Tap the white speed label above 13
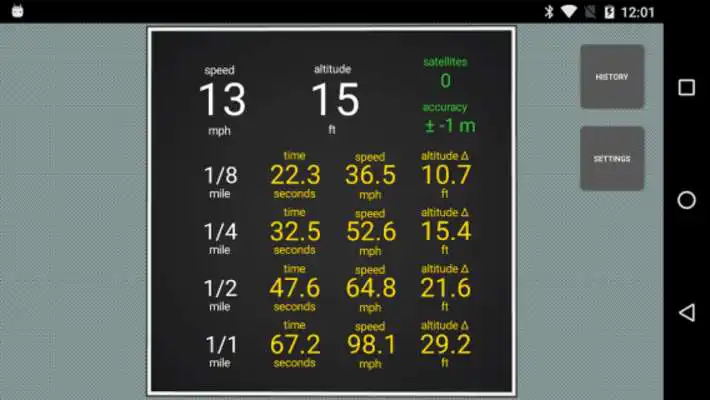710x400 pixels. tap(220, 70)
